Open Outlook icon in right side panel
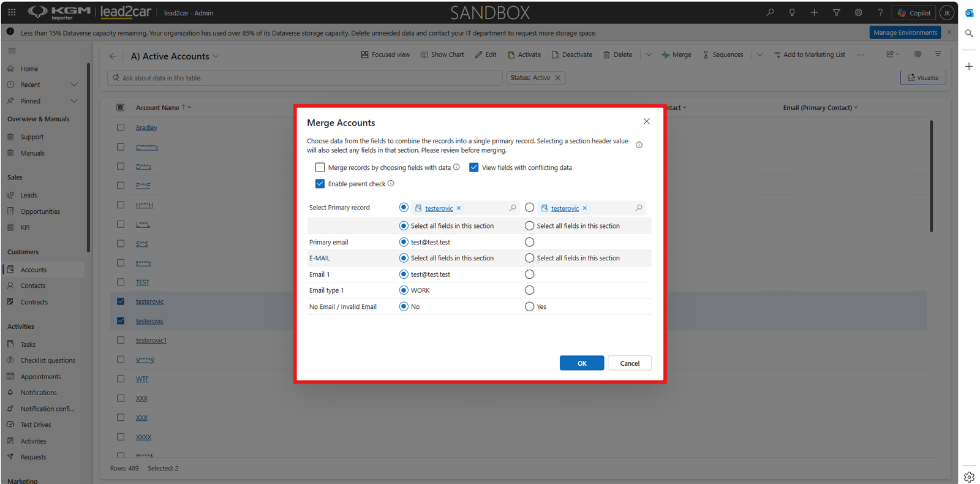980x484 pixels. tap(969, 13)
